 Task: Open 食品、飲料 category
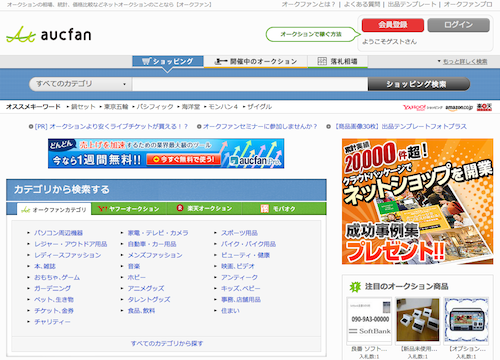point(142,311)
